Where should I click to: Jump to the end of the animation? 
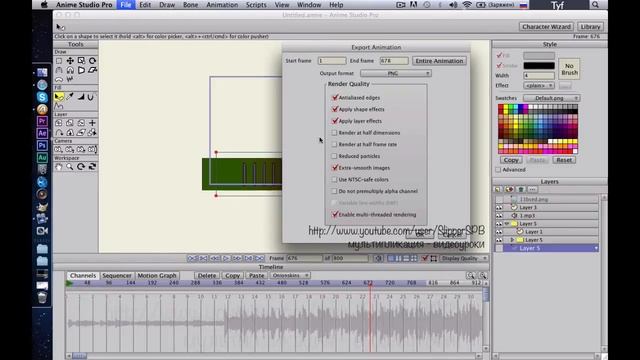260,258
